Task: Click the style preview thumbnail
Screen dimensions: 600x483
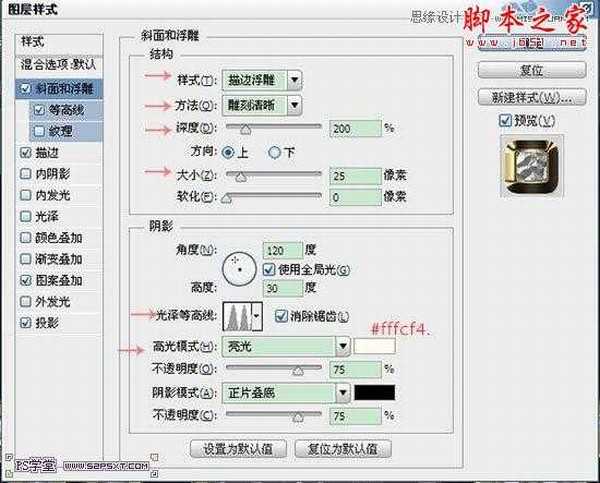Action: point(532,166)
